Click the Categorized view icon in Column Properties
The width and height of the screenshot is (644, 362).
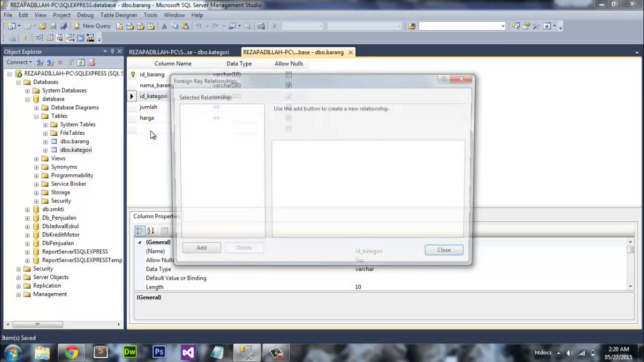click(140, 231)
